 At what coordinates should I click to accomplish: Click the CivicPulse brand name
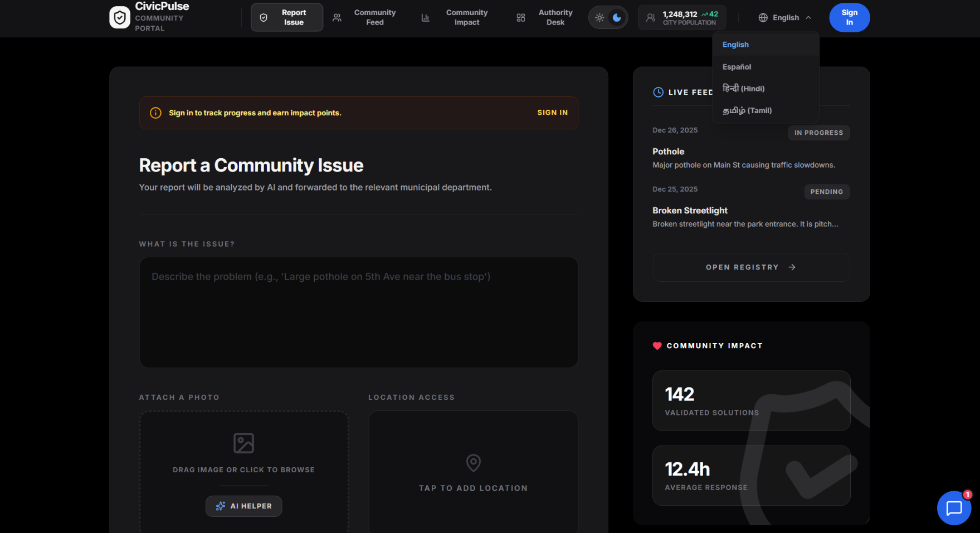[x=162, y=6]
